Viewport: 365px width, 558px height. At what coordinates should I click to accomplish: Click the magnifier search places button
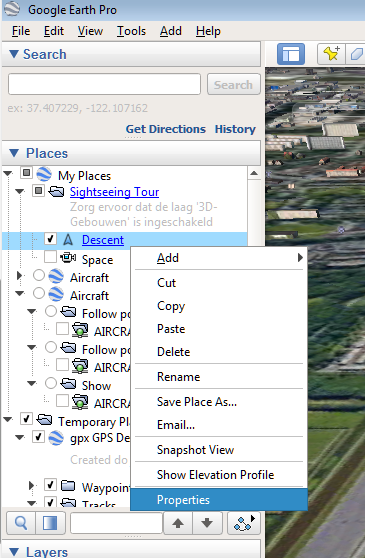click(21, 523)
